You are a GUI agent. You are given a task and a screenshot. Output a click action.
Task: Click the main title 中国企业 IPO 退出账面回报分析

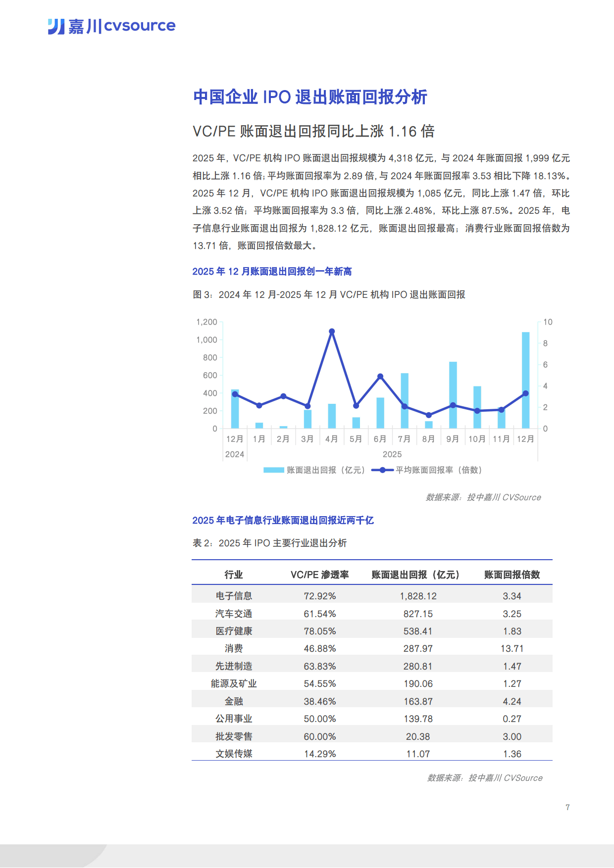tap(310, 97)
